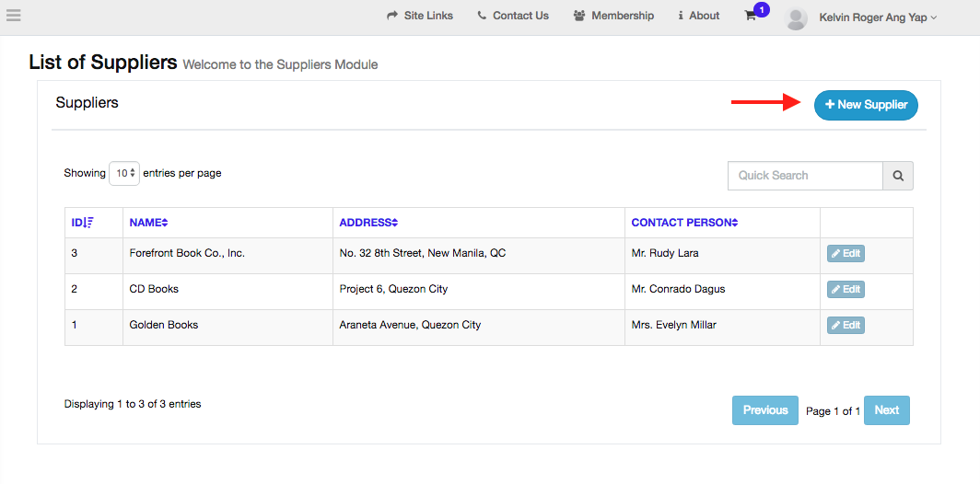Image resolution: width=980 pixels, height=484 pixels.
Task: Edit the Golden Books supplier
Action: [x=845, y=326]
